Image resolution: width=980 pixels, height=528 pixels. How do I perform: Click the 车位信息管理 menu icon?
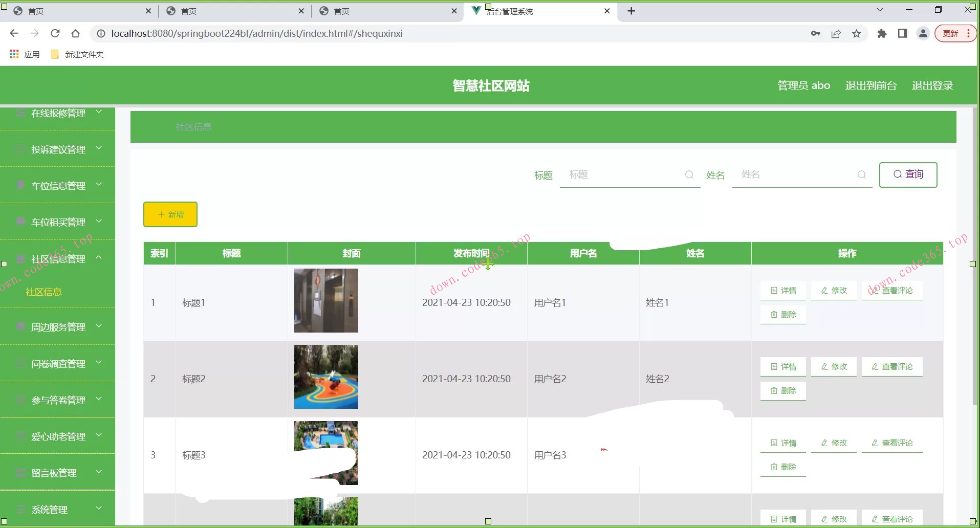(20, 185)
